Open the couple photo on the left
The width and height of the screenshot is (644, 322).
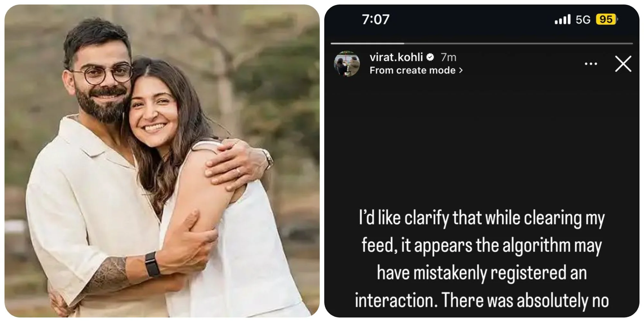(162, 161)
